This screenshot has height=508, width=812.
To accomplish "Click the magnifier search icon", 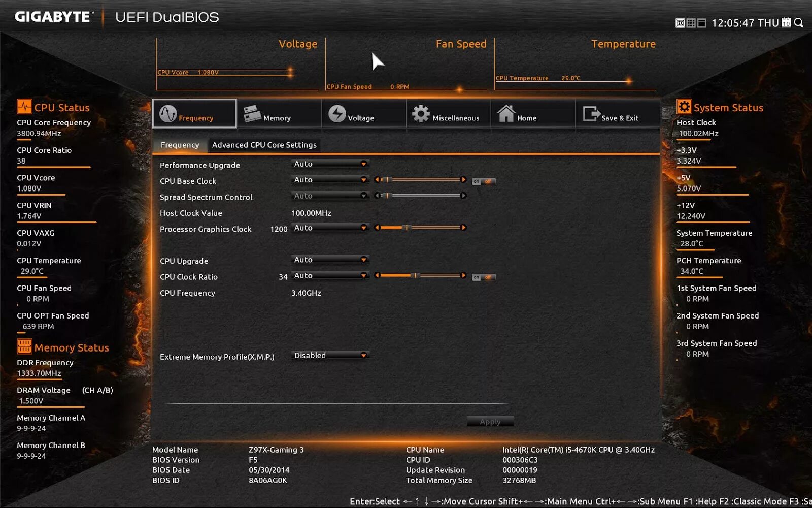I will click(798, 23).
